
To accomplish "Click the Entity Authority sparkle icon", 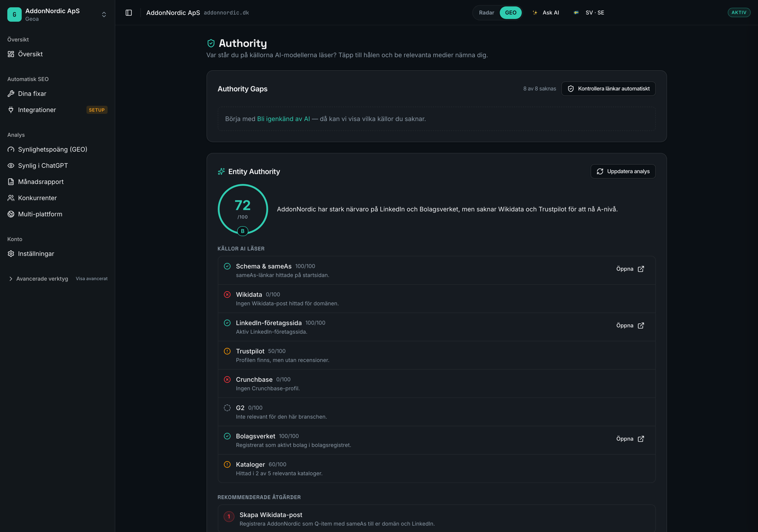I will click(221, 171).
